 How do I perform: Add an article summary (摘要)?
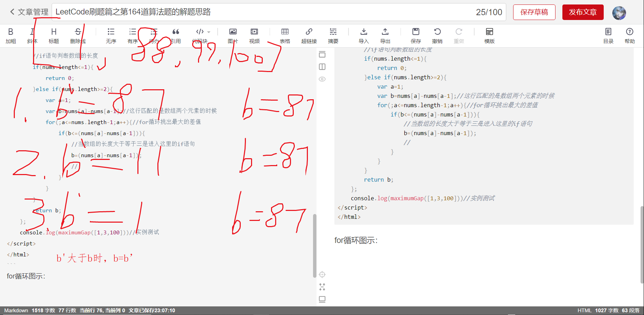(333, 36)
